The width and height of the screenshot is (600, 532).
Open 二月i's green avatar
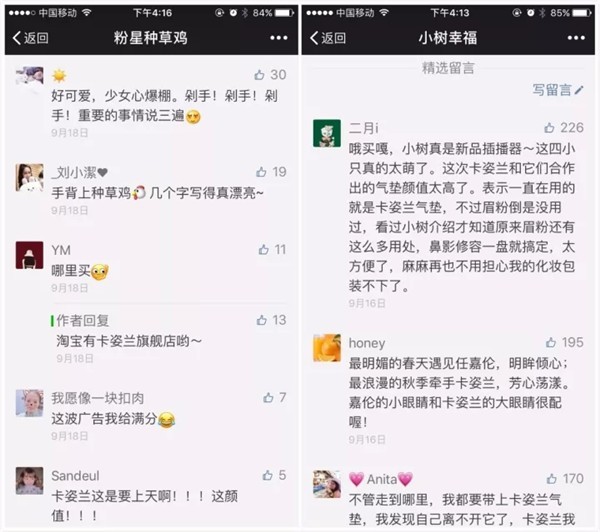point(327,133)
